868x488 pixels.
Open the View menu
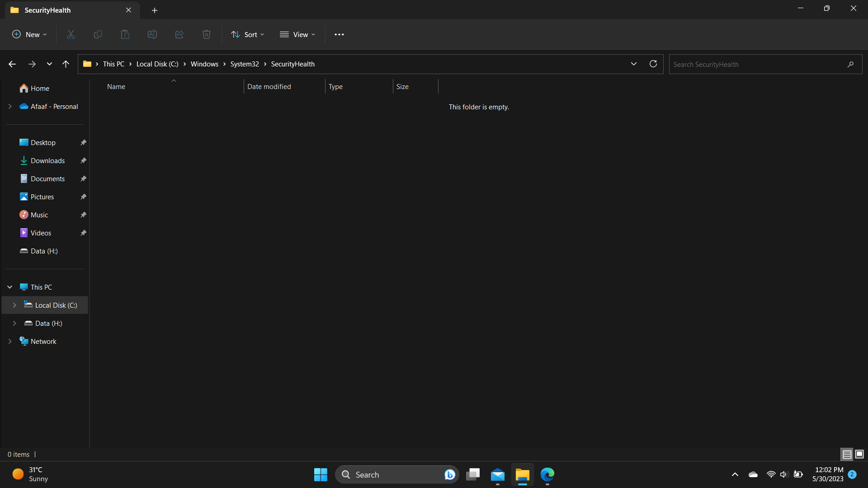click(x=297, y=34)
